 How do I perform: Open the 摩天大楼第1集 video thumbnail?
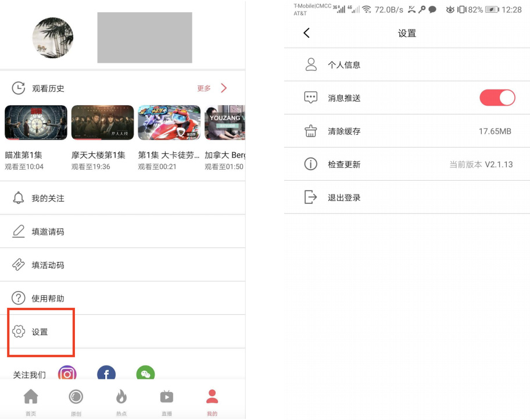coord(102,123)
